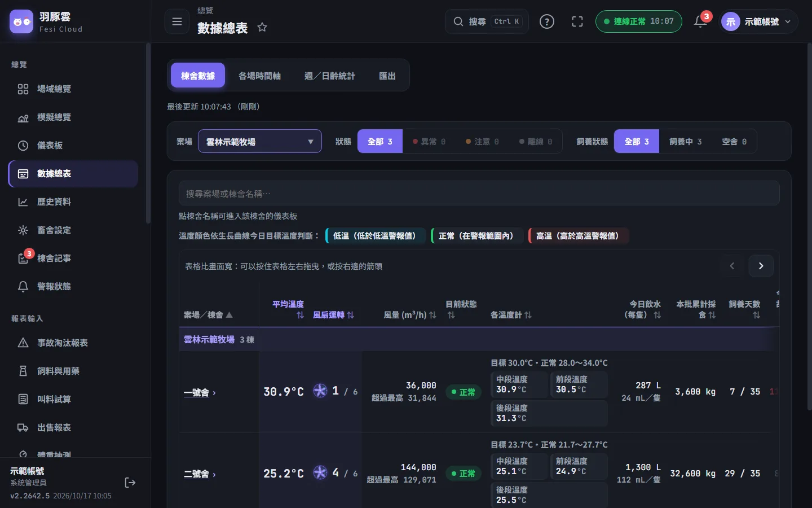Open 飼料與用藥 in sidebar
This screenshot has height=508, width=812.
73,371
